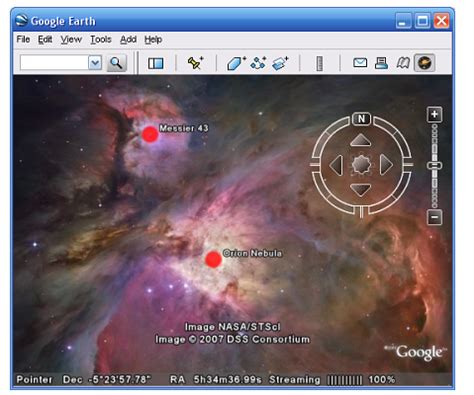Click the Messier 43 label
This screenshot has width=474, height=395.
point(184,128)
